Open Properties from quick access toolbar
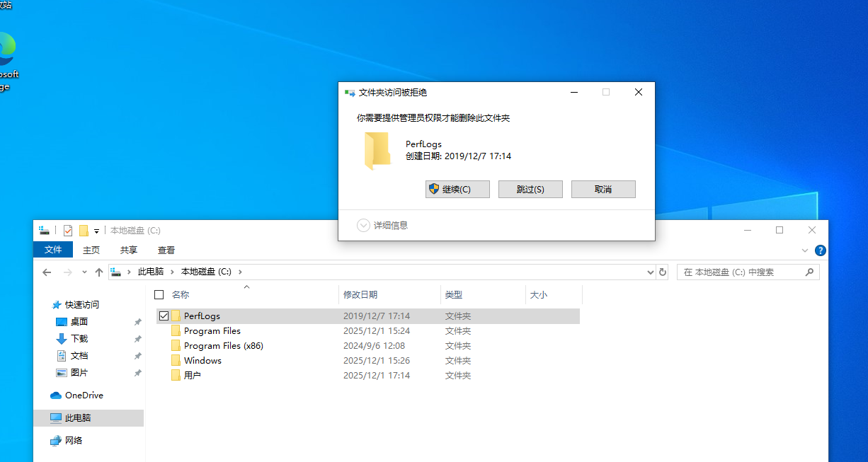This screenshot has height=462, width=868. click(x=67, y=230)
